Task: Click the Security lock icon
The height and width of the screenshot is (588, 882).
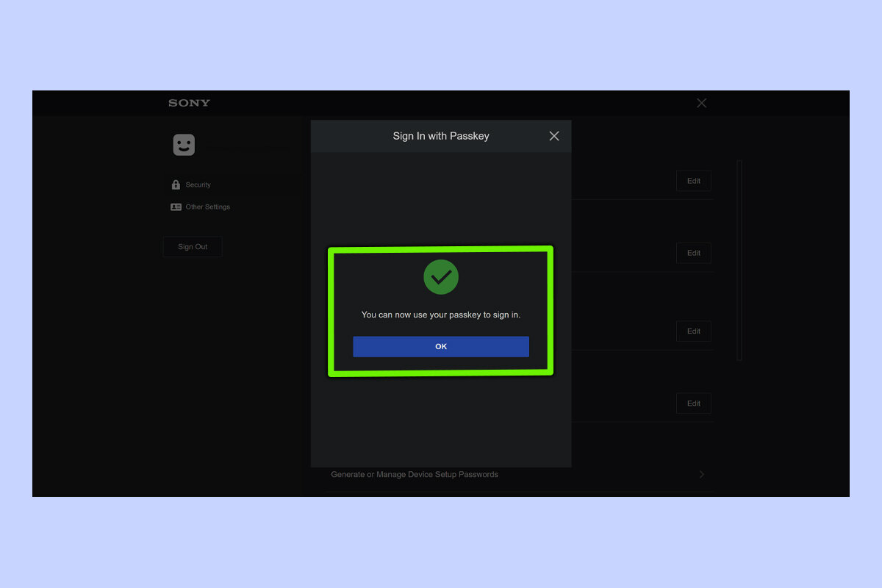Action: coord(176,185)
